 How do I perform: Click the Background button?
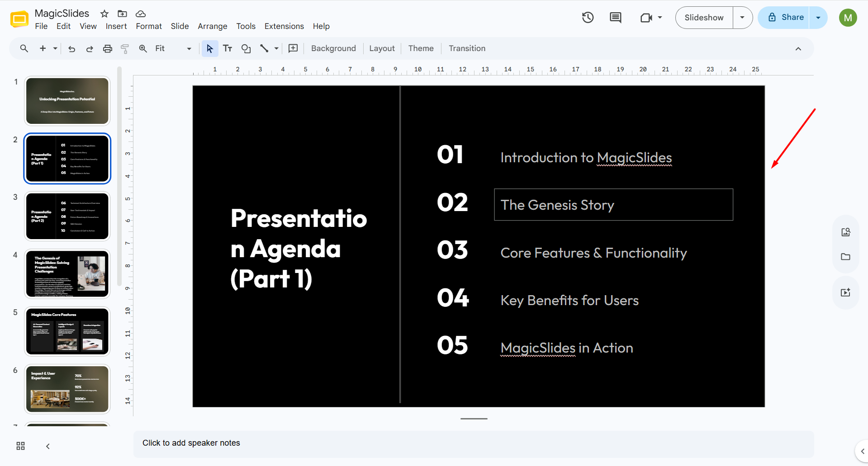333,48
